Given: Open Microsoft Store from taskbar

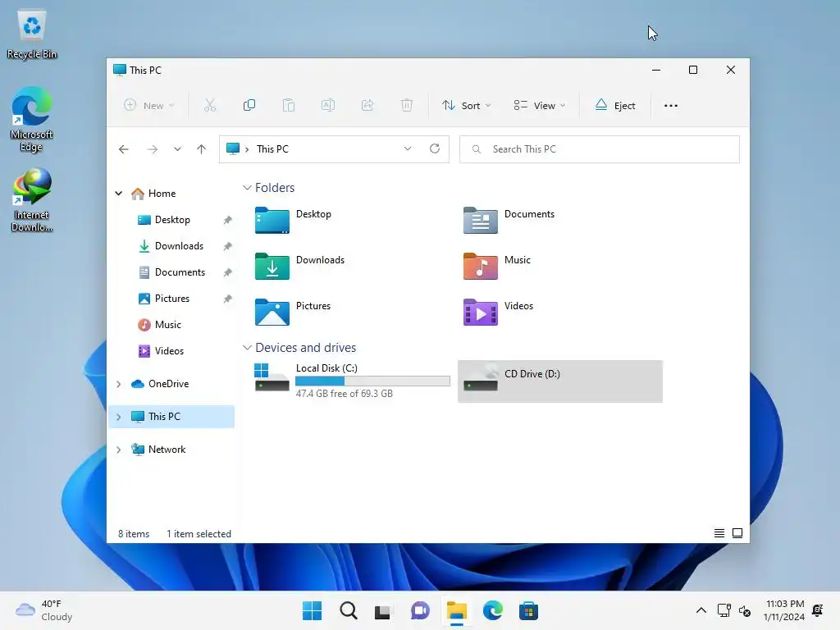Looking at the screenshot, I should [528, 610].
